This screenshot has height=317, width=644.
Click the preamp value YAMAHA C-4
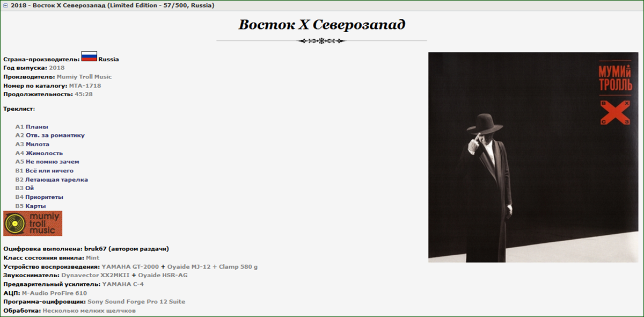click(x=123, y=284)
